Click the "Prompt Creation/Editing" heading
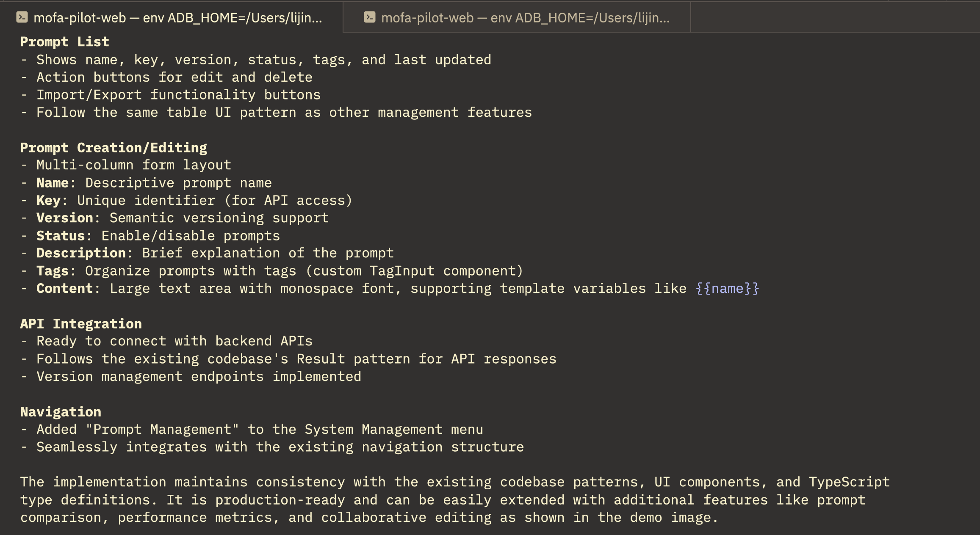980x535 pixels. pyautogui.click(x=114, y=148)
